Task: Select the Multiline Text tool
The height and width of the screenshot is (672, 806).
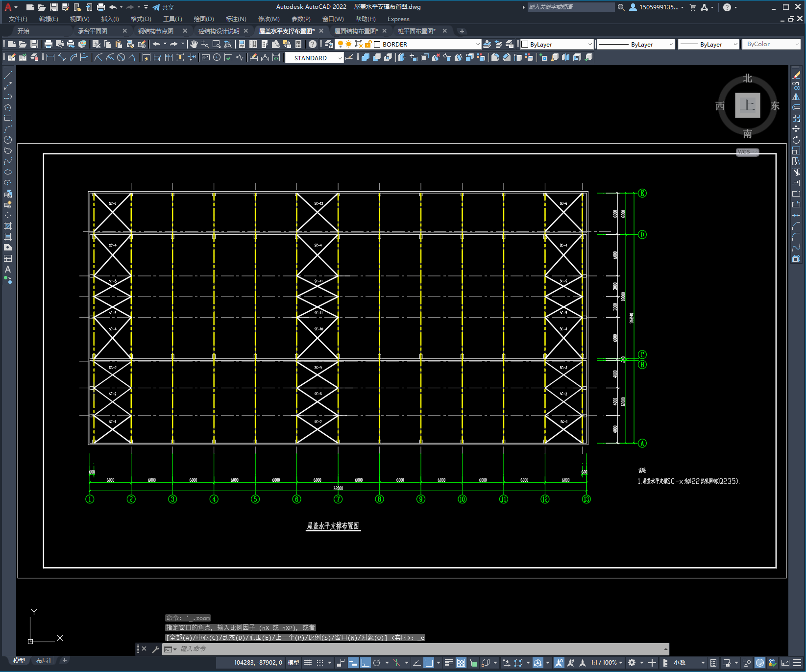Action: [x=8, y=269]
